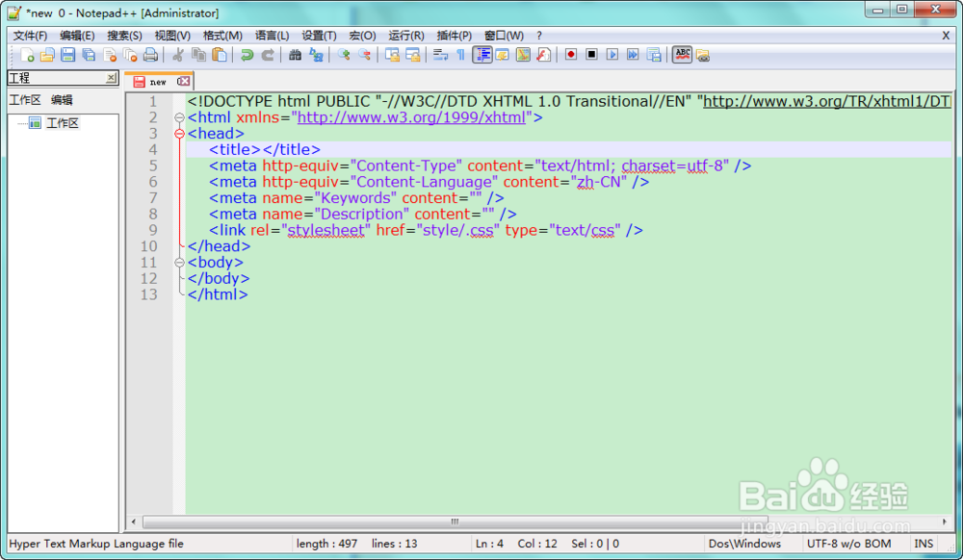
Task: Play back recorded macro icon
Action: pyautogui.click(x=612, y=55)
